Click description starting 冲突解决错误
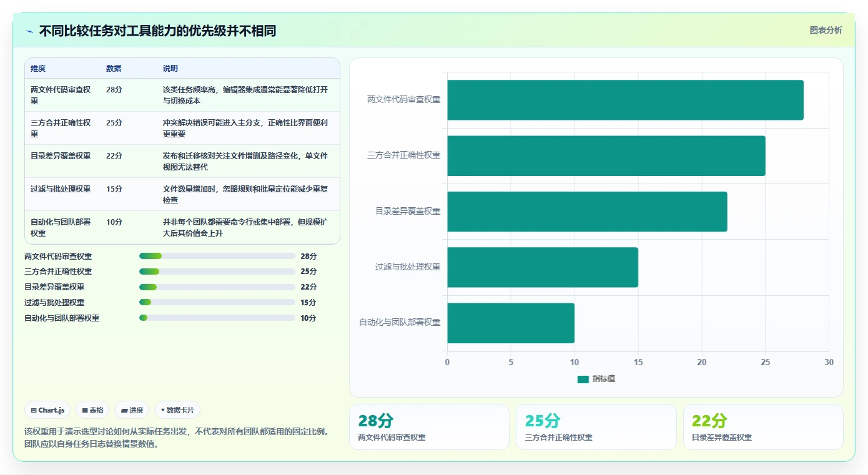Image resolution: width=868 pixels, height=475 pixels. coord(245,128)
